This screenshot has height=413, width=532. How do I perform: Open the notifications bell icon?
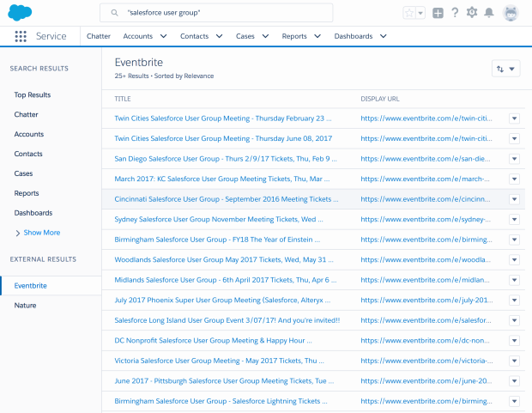(x=489, y=13)
